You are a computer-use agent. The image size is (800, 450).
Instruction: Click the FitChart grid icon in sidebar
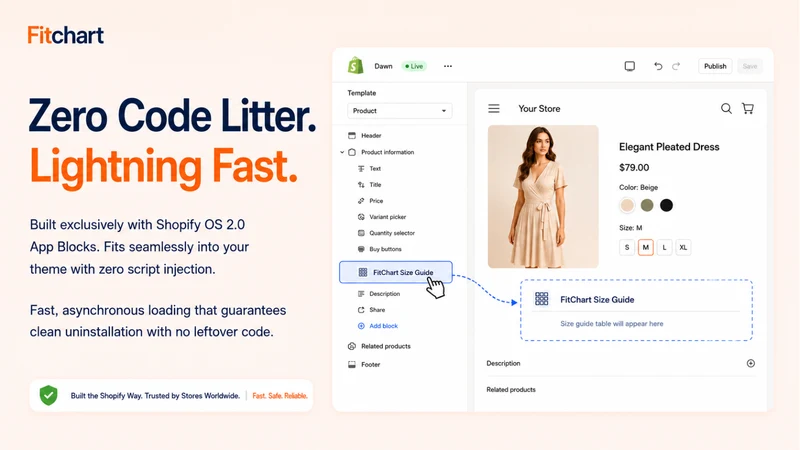[x=363, y=272]
